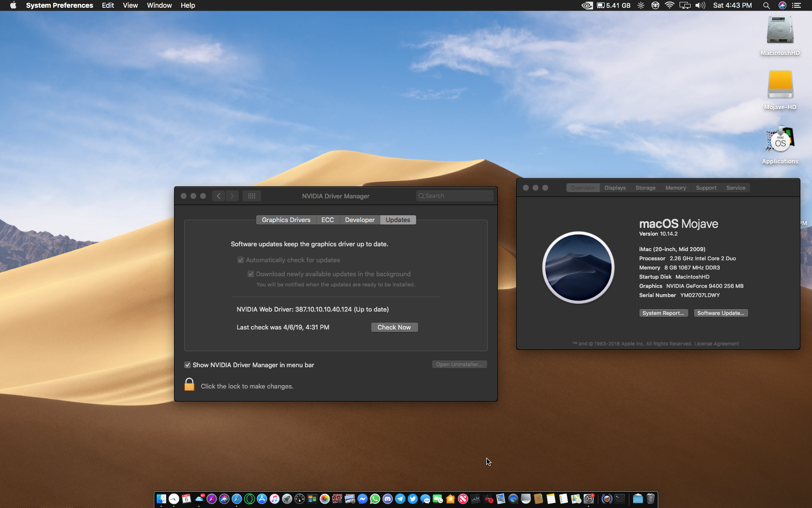The image size is (812, 508).
Task: Click the System Preferences Search field
Action: click(454, 196)
